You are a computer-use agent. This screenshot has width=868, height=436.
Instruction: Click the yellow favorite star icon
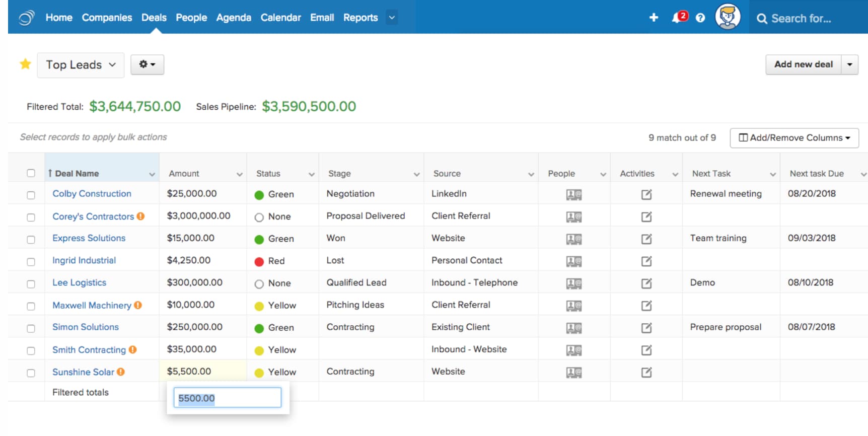click(25, 64)
